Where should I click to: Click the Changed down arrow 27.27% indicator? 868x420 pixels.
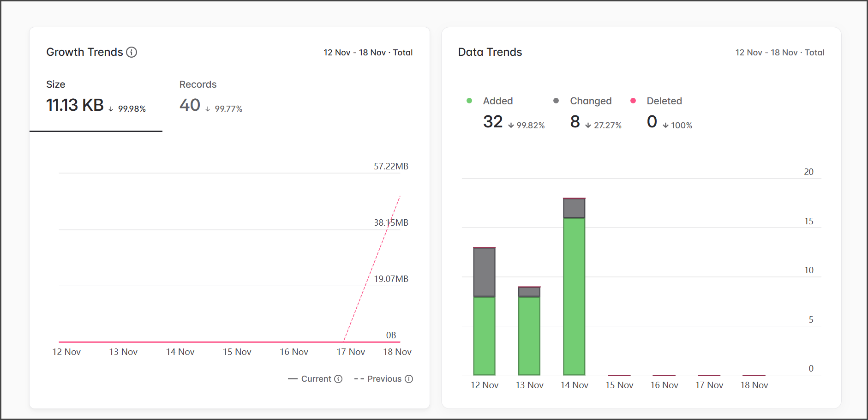click(604, 126)
